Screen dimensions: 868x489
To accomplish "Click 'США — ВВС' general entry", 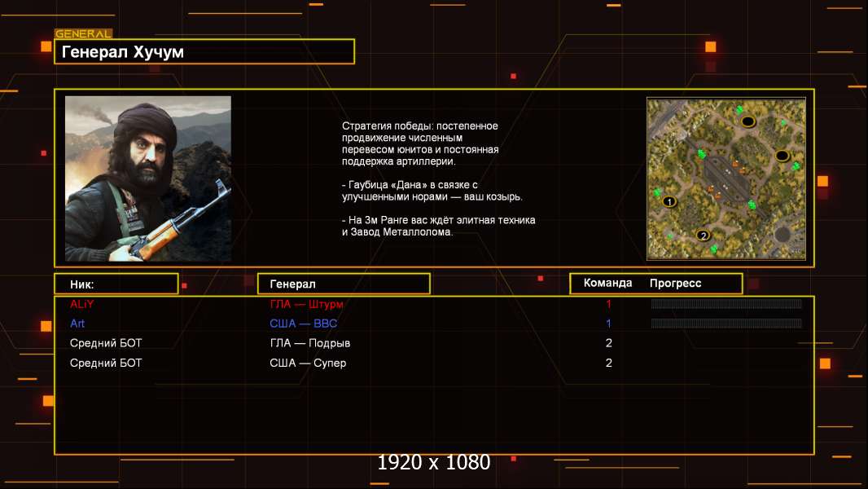I will point(304,324).
